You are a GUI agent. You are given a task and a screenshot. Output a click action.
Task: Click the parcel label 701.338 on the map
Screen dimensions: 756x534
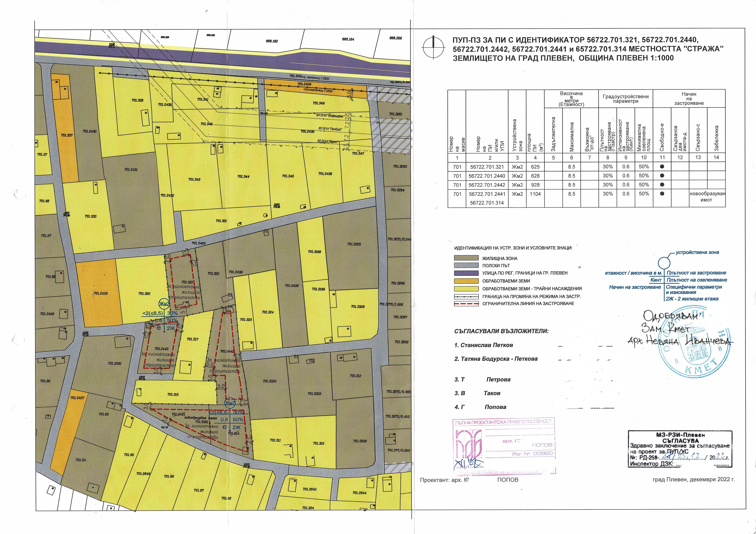pos(137,100)
